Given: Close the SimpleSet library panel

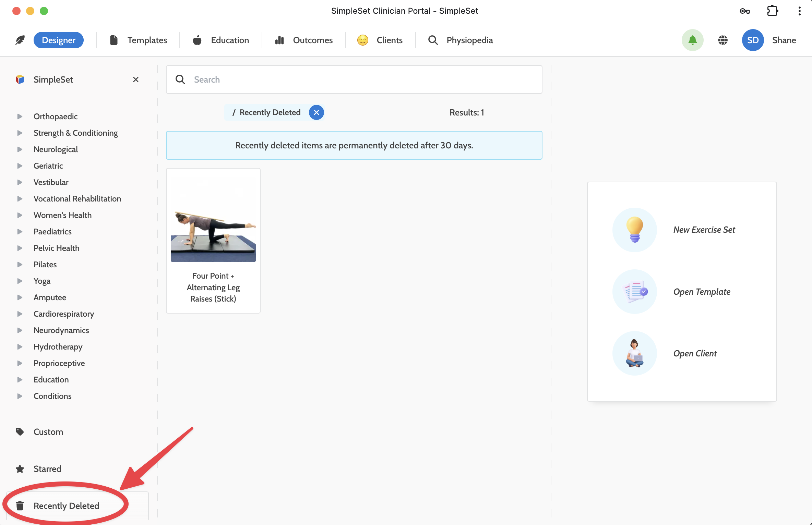Looking at the screenshot, I should point(136,80).
